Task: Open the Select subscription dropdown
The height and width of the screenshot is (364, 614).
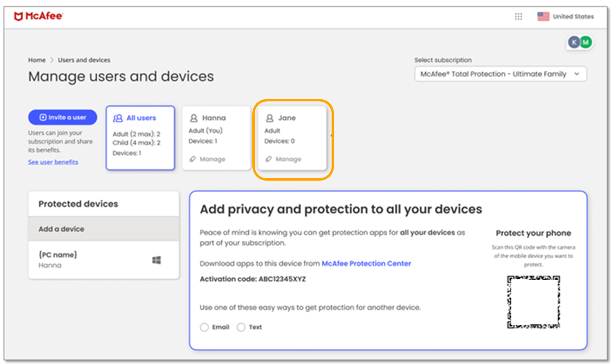Action: tap(500, 74)
